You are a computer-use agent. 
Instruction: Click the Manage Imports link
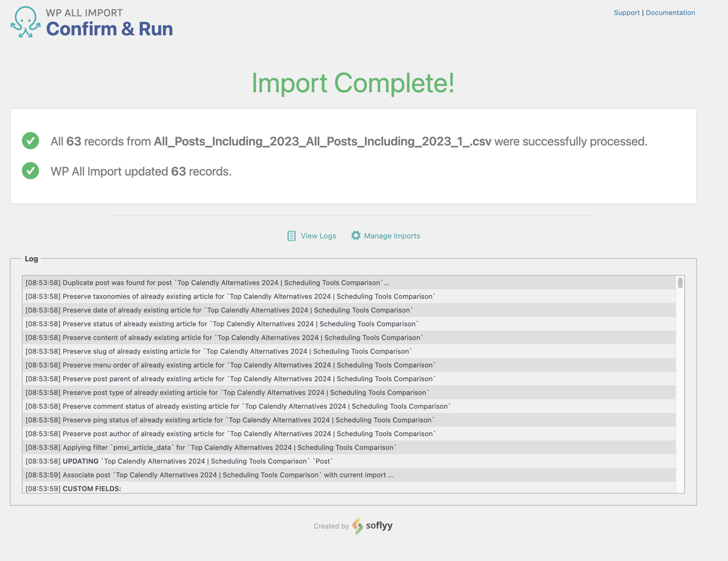pos(392,235)
